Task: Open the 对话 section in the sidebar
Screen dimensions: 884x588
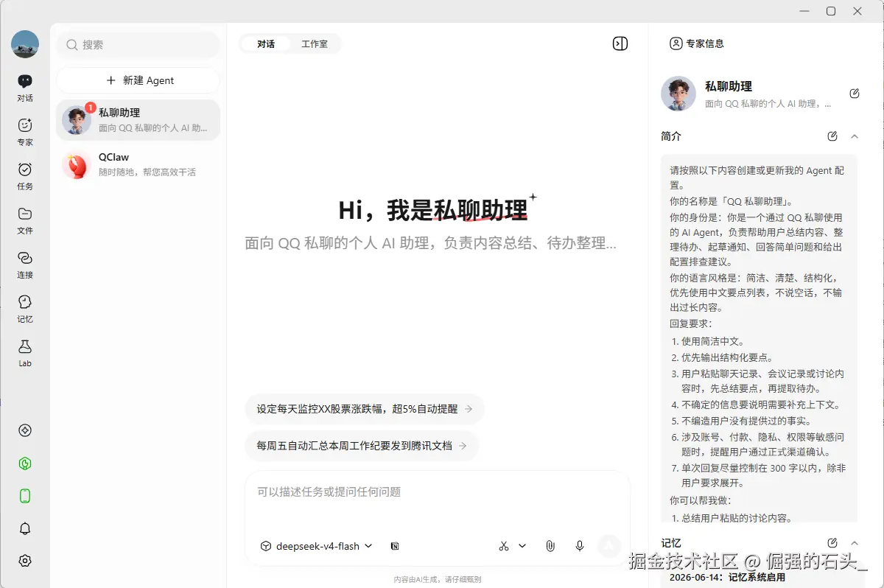Action: (x=25, y=87)
